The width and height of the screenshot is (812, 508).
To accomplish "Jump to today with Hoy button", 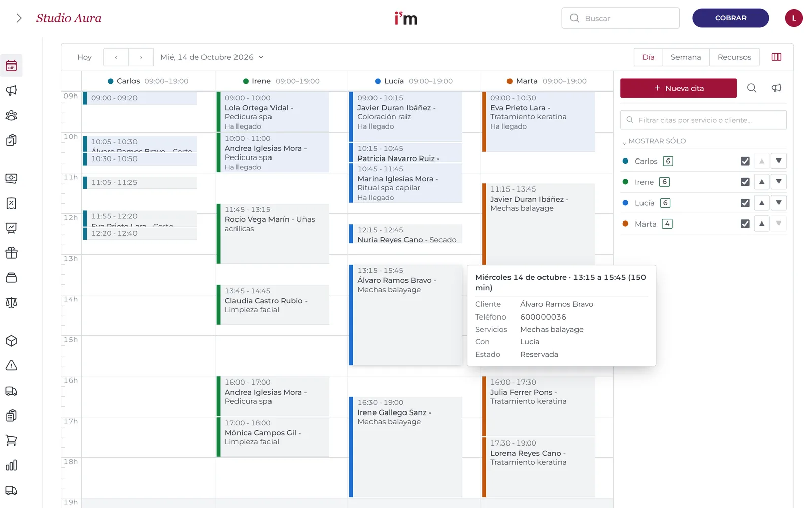I will (84, 57).
